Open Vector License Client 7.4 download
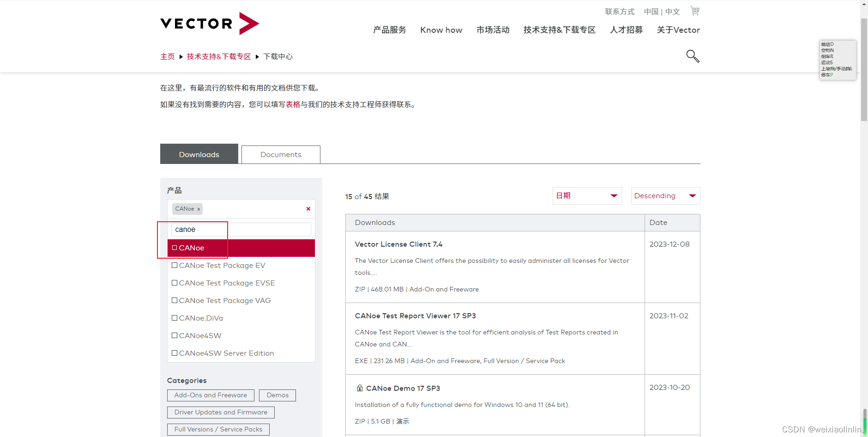 click(398, 244)
